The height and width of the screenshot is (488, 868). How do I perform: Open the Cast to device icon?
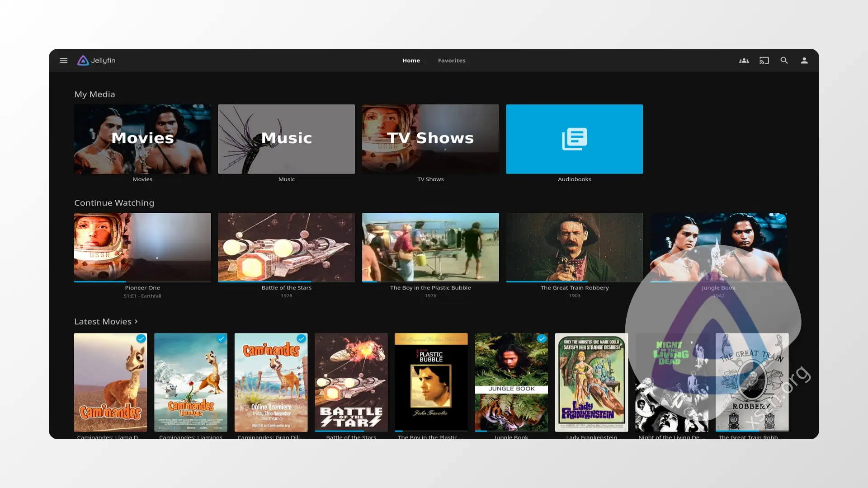(x=764, y=61)
